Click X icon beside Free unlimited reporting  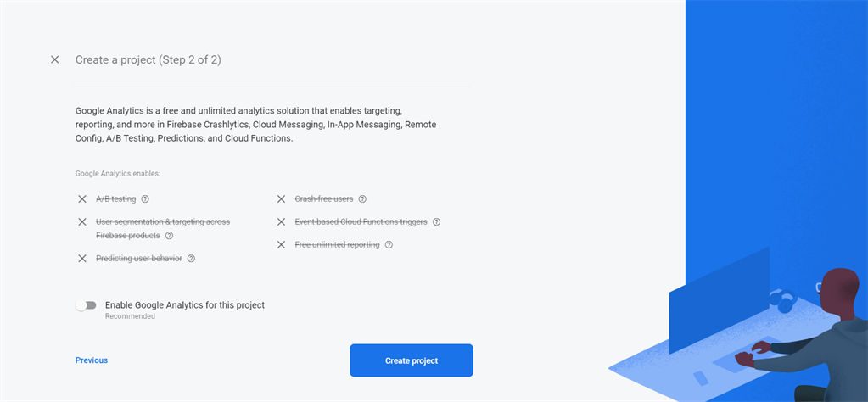click(281, 245)
